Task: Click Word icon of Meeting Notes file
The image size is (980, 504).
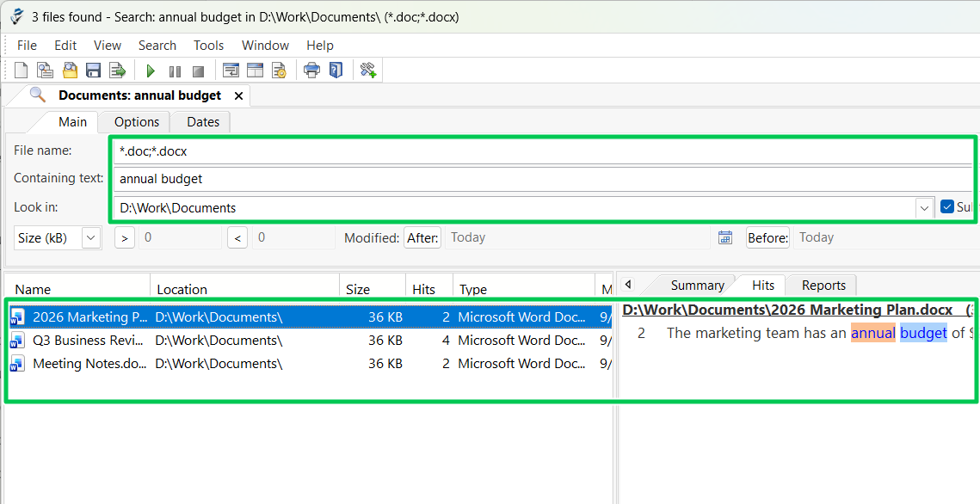Action: point(17,364)
